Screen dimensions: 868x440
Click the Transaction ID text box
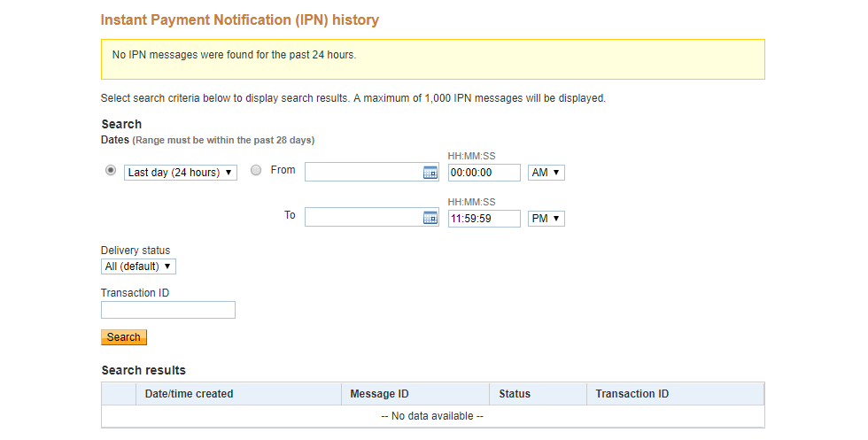[x=168, y=310]
